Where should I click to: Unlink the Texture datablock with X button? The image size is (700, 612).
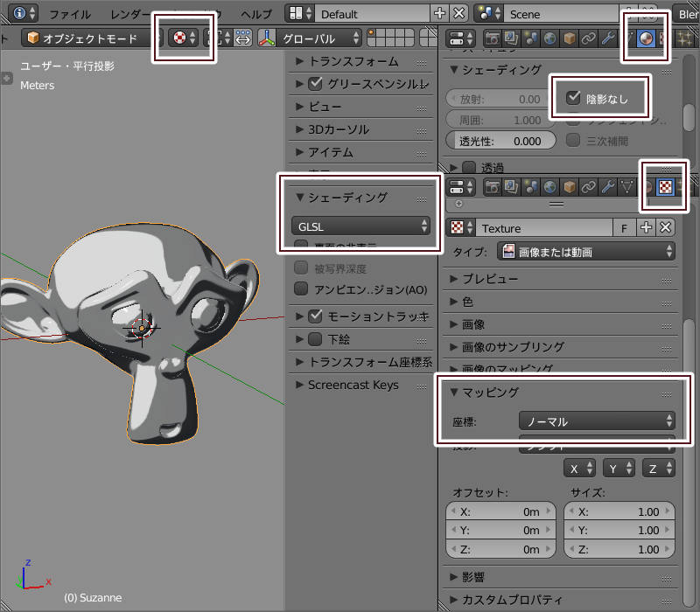pyautogui.click(x=665, y=228)
